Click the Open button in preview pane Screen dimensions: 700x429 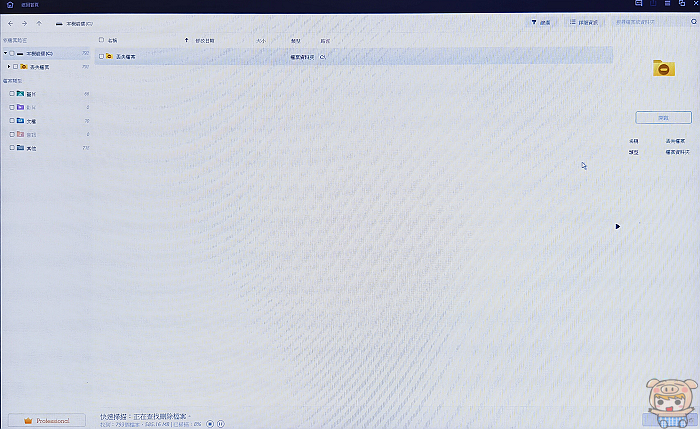coord(663,117)
